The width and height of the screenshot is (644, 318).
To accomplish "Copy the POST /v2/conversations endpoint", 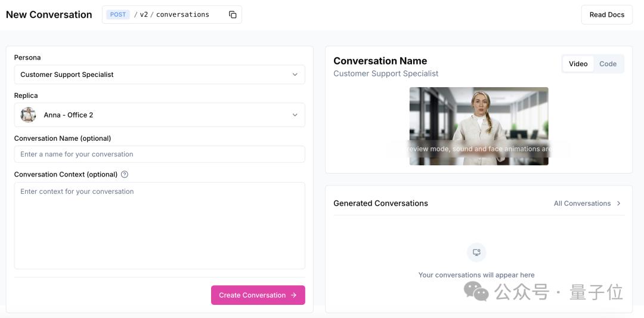I will (233, 15).
